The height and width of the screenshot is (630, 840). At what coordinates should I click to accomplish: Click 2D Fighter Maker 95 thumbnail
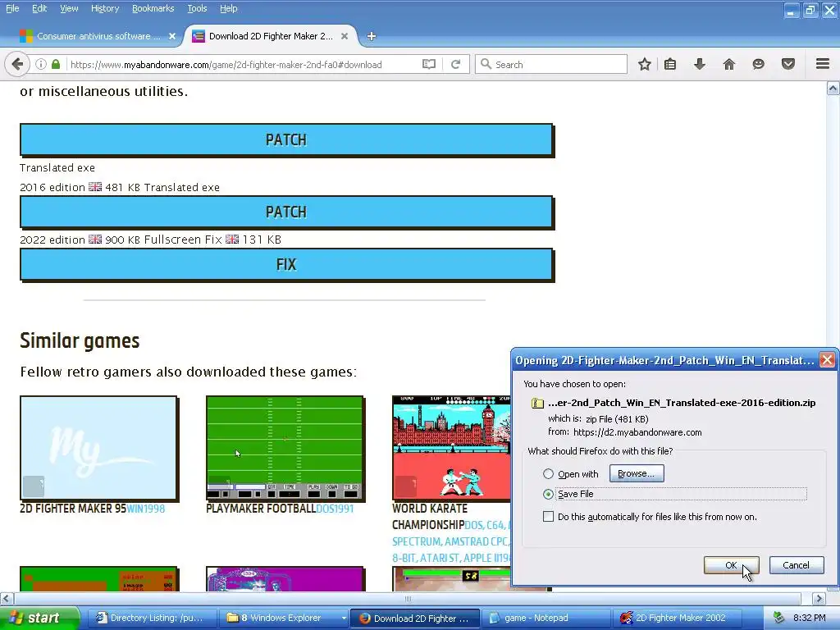coord(99,448)
